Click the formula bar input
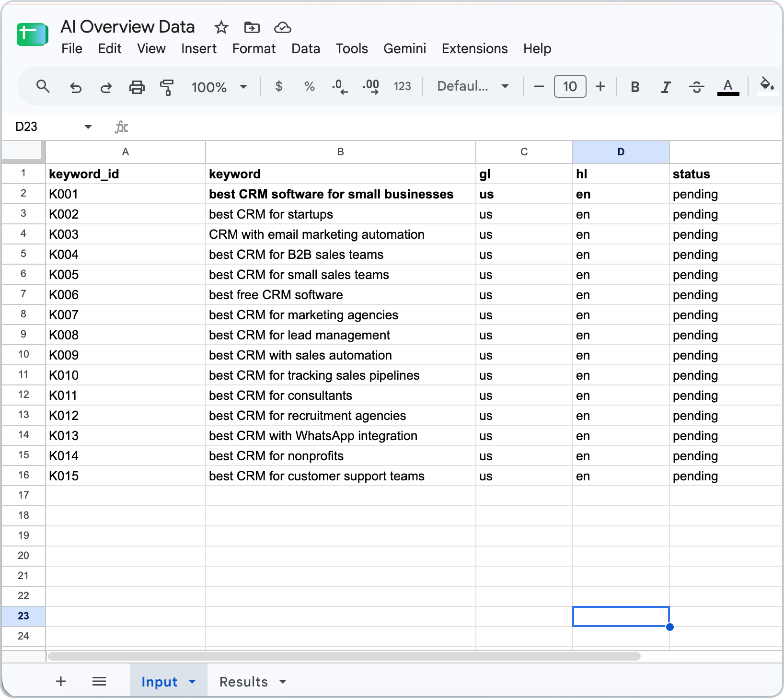 point(455,127)
